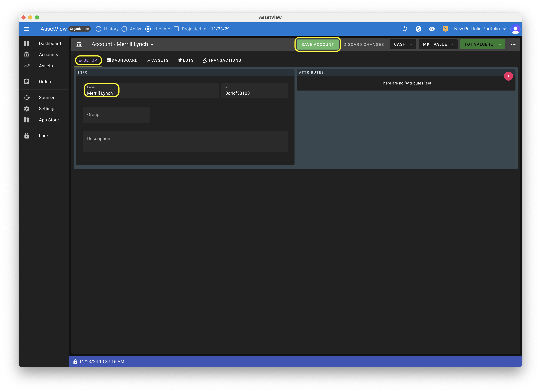Click the Lock padlock icon in sidebar
The width and height of the screenshot is (541, 392).
point(27,136)
